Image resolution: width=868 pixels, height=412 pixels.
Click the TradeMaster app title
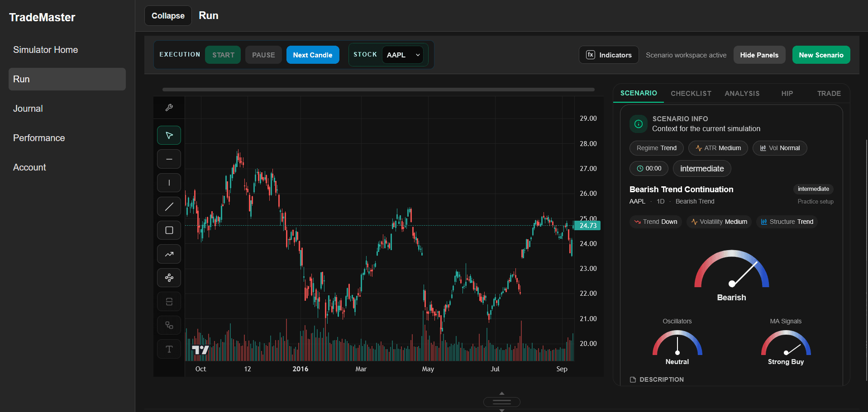pos(42,17)
